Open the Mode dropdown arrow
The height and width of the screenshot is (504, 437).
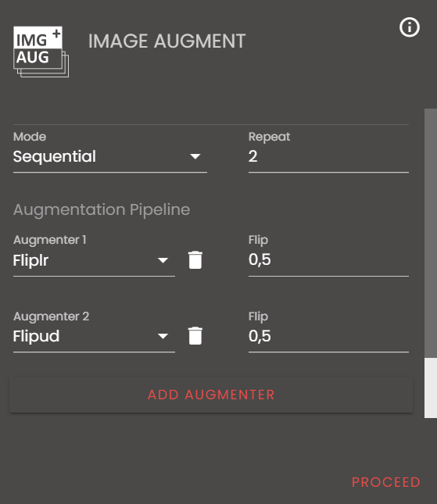195,156
